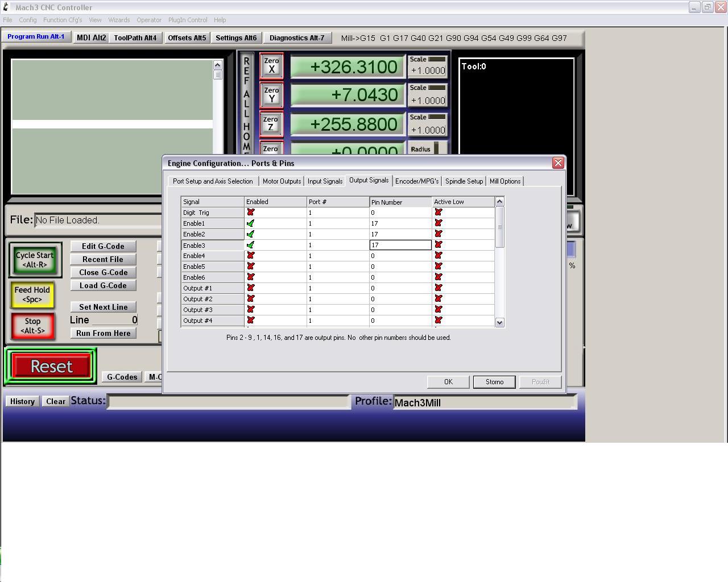Viewport: 728px width, 582px height.
Task: Click Run From Here button
Action: click(103, 333)
